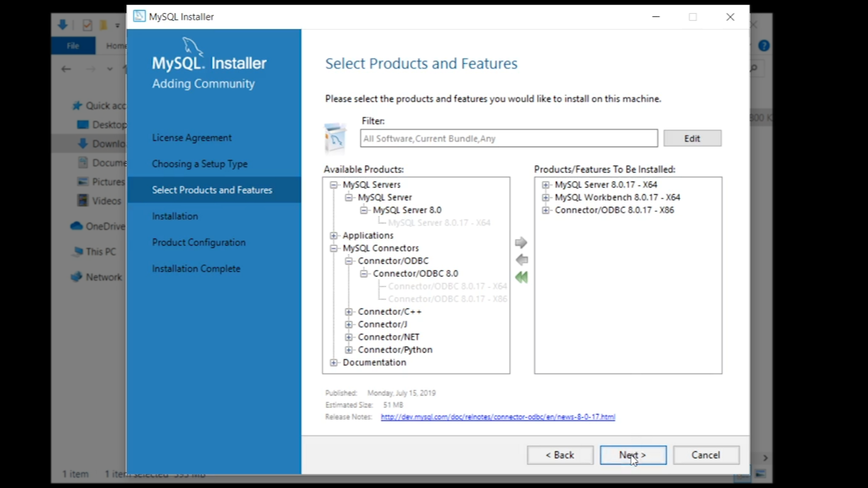Image resolution: width=868 pixels, height=488 pixels.
Task: Expand the Documentation tree node
Action: pyautogui.click(x=334, y=362)
